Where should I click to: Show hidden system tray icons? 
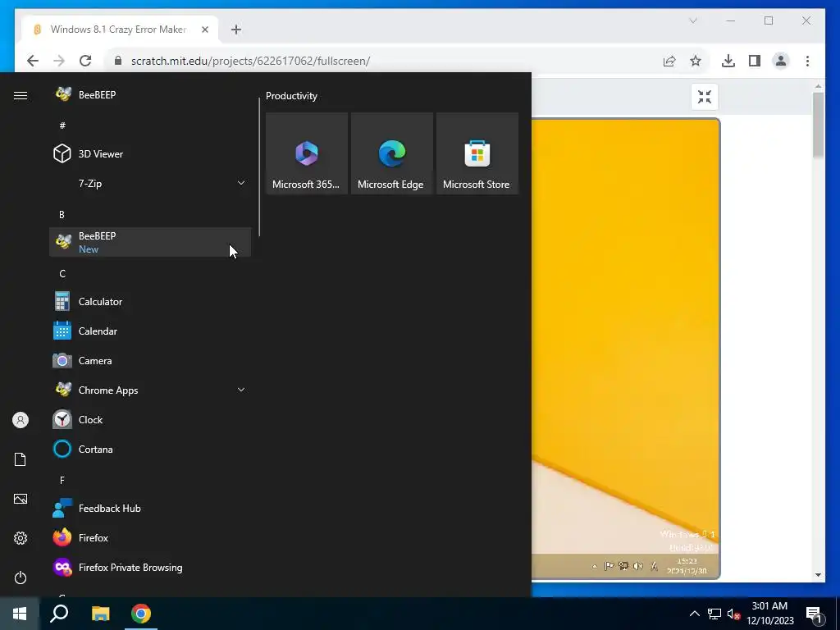click(694, 614)
